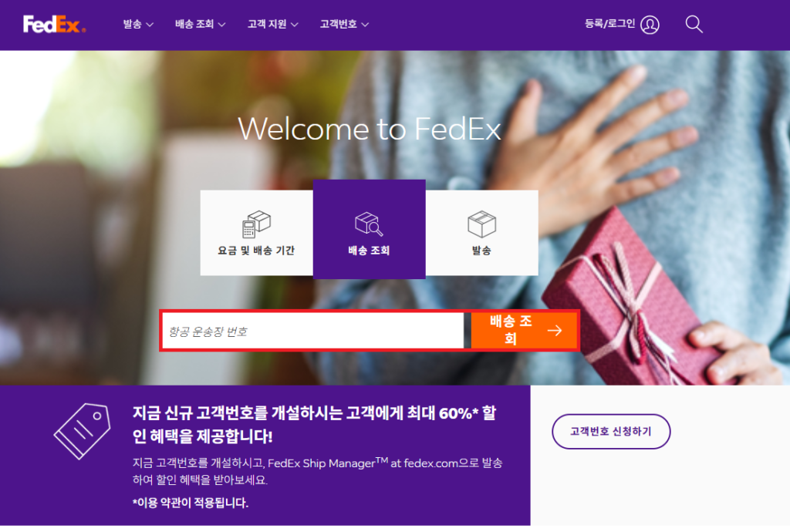Open the search magnifier icon
This screenshot has width=790, height=532.
pyautogui.click(x=694, y=24)
